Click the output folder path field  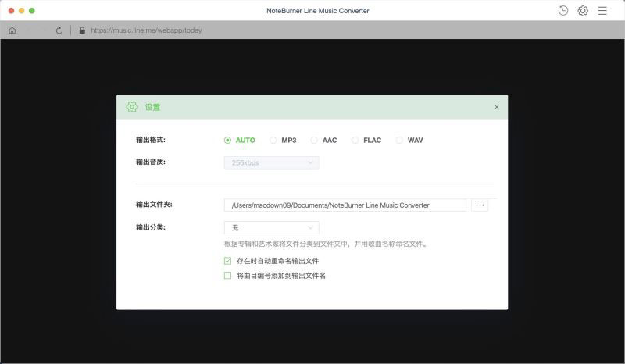[x=345, y=205]
